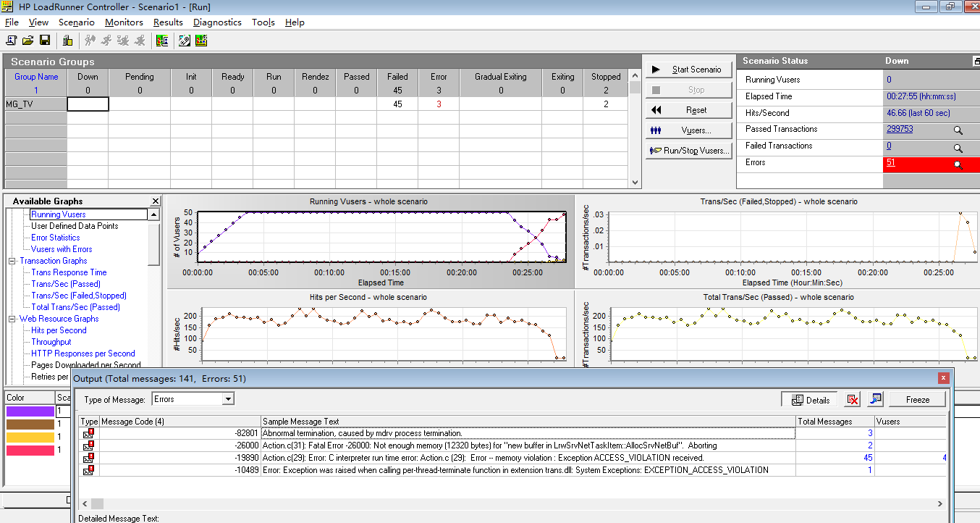Viewport: 980px width, 523px height.
Task: Click the magnifier in the red Errors row
Action: pos(958,164)
